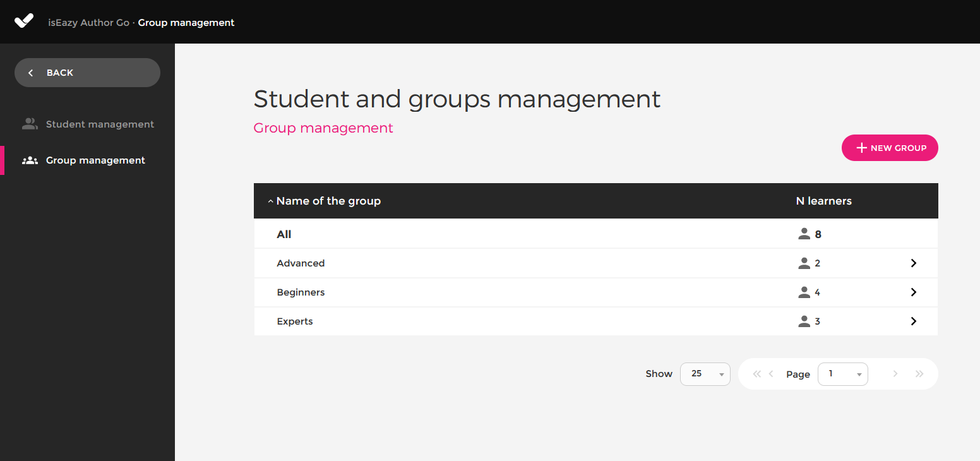
Task: Click the learner icon in the Beginners row
Action: coord(804,292)
